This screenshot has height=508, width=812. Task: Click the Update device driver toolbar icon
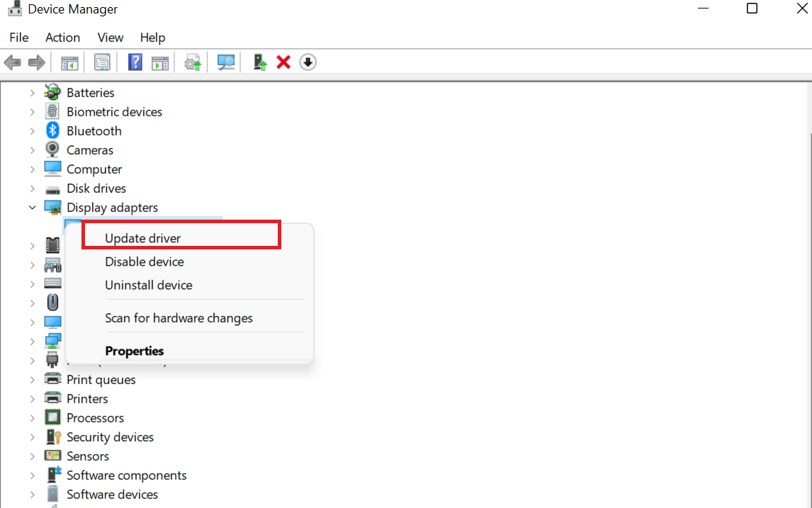coord(193,62)
